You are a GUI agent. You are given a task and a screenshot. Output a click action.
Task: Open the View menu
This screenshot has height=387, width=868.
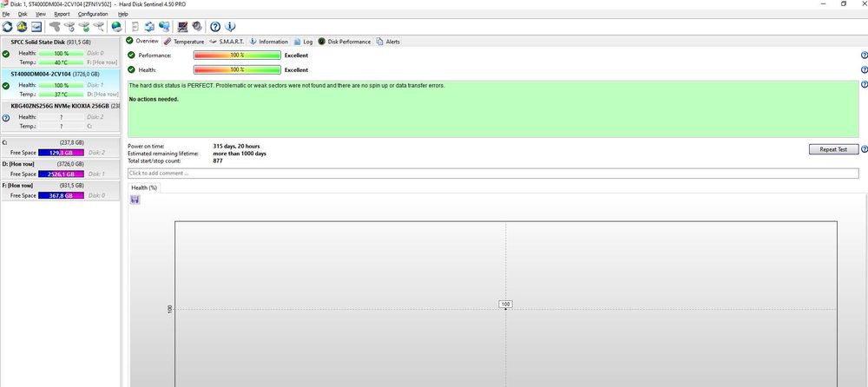(x=41, y=14)
